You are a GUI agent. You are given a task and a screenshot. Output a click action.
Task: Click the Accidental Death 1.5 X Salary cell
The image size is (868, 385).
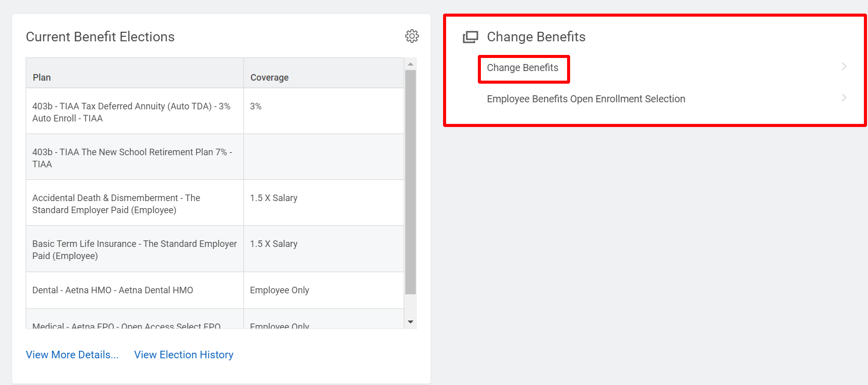click(x=324, y=203)
